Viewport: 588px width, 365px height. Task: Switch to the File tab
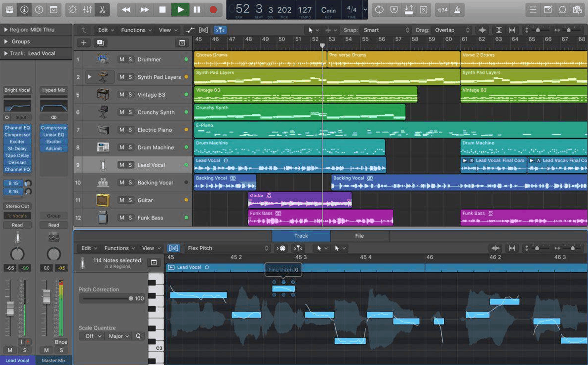(x=359, y=236)
